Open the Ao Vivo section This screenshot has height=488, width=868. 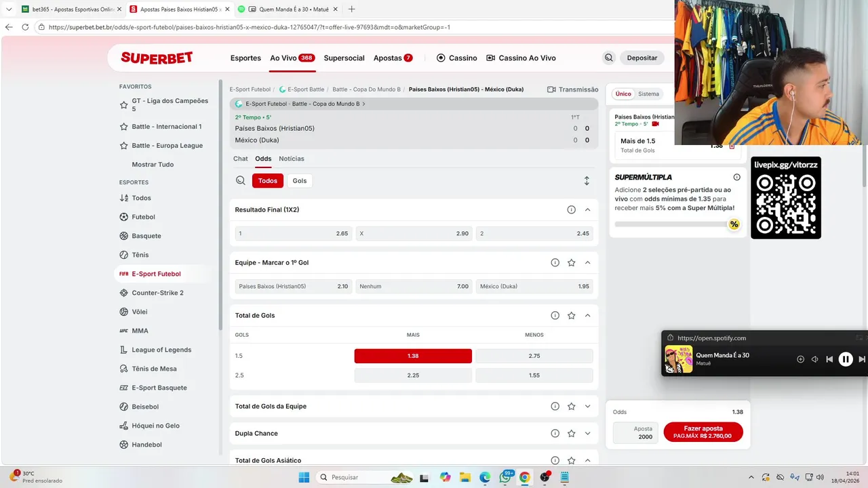tap(292, 58)
